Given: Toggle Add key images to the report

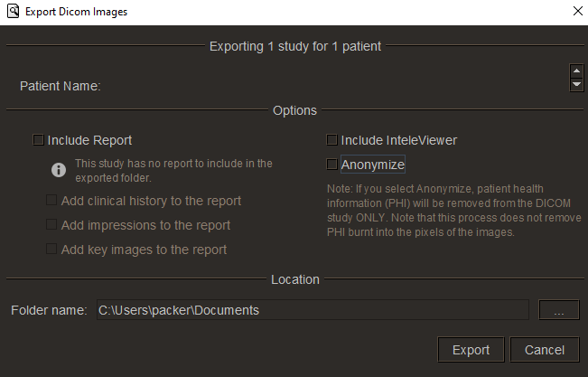Looking at the screenshot, I should pos(51,249).
